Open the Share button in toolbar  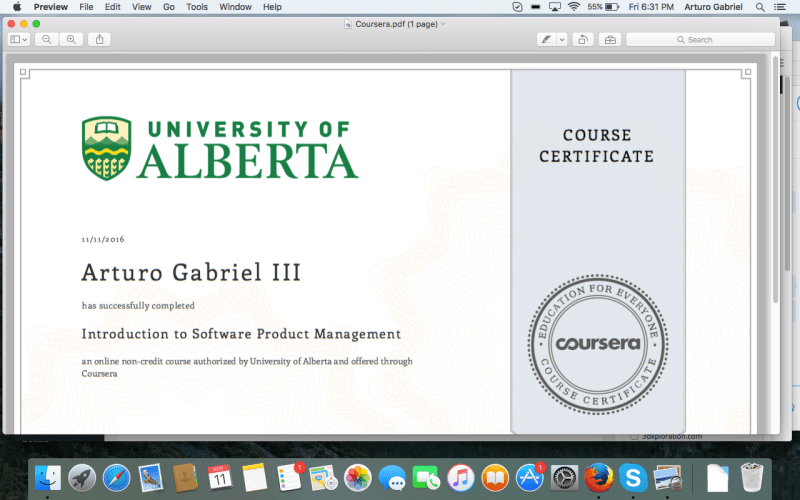pyautogui.click(x=99, y=39)
